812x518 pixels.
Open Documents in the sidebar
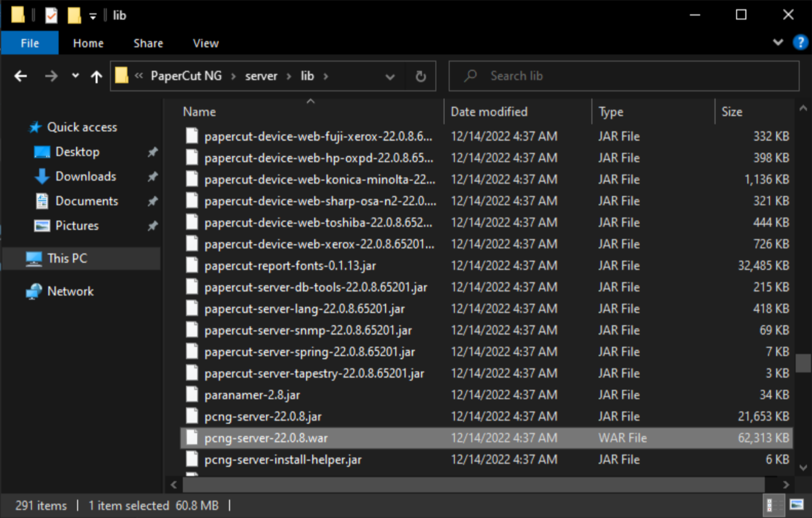(76, 201)
